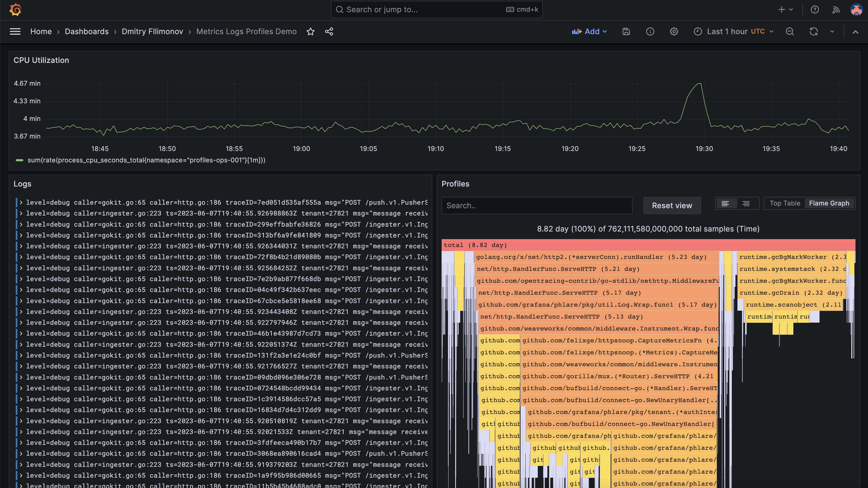Open Dmitry Fllimonov folder from breadcrumb
Viewport: 868px width, 488px height.
152,31
